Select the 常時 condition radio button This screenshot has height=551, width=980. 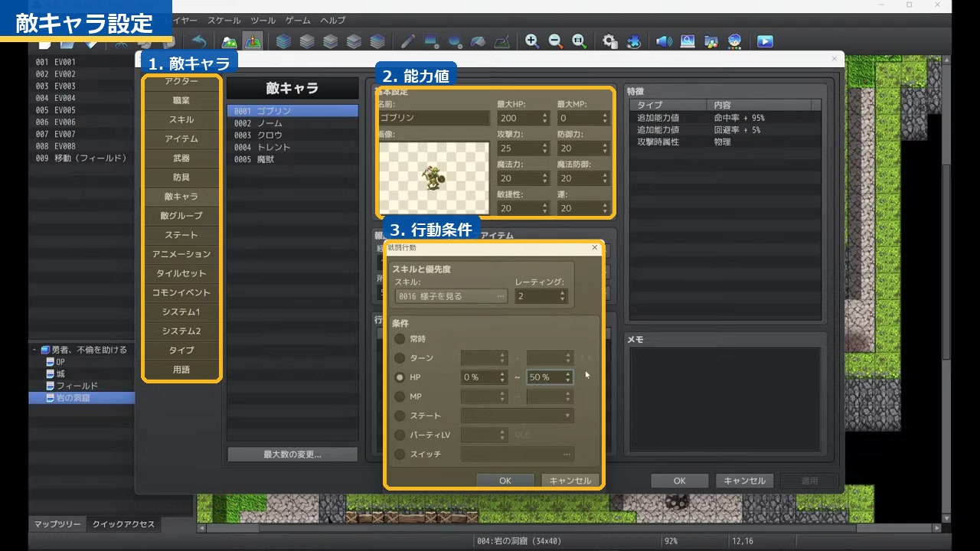[400, 339]
